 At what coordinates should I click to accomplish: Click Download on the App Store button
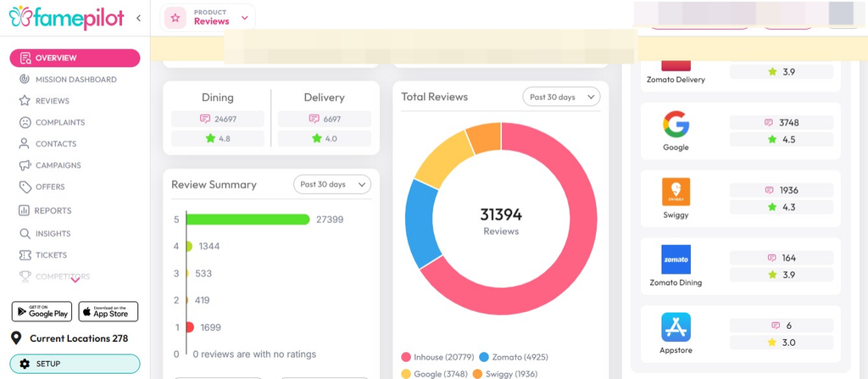coord(108,311)
